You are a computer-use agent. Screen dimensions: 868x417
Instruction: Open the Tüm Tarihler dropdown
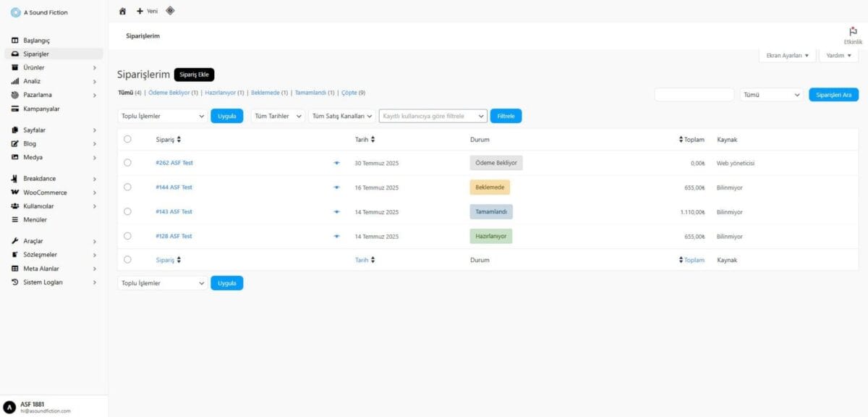278,116
